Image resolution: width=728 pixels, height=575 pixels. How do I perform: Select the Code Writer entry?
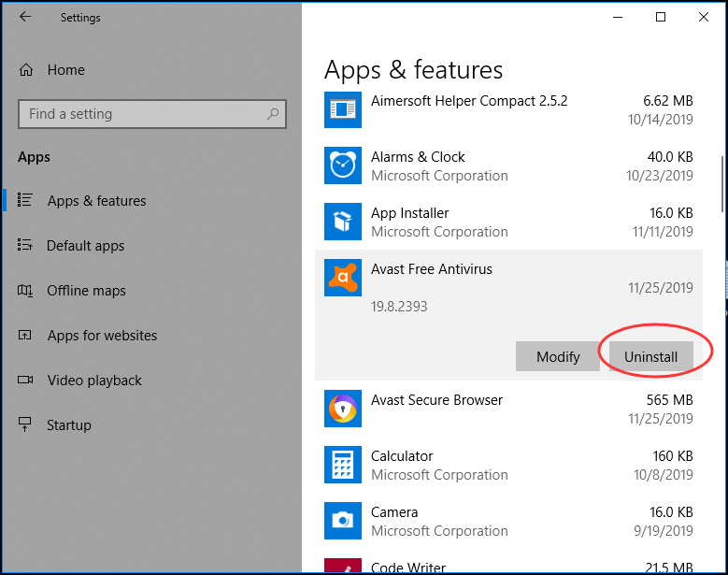509,562
